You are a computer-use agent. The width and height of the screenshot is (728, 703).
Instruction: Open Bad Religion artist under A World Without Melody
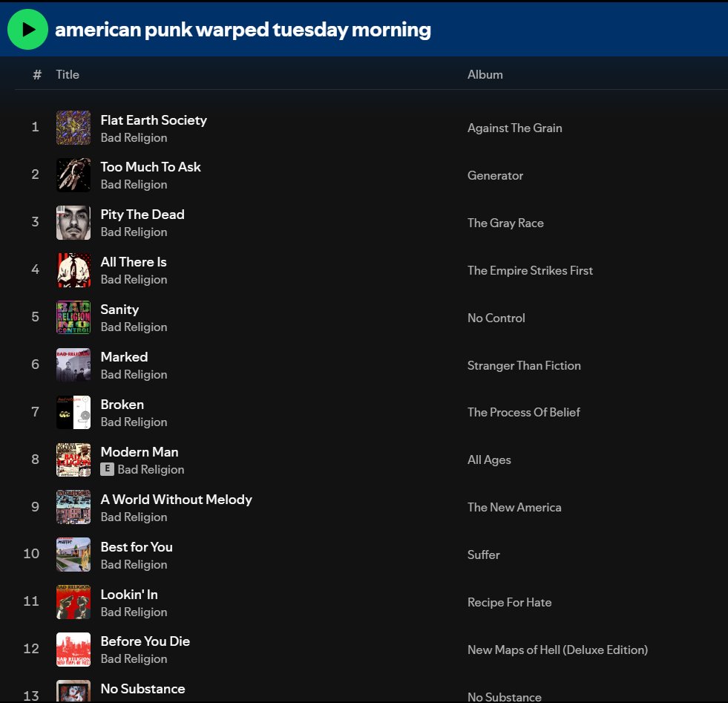click(x=134, y=517)
